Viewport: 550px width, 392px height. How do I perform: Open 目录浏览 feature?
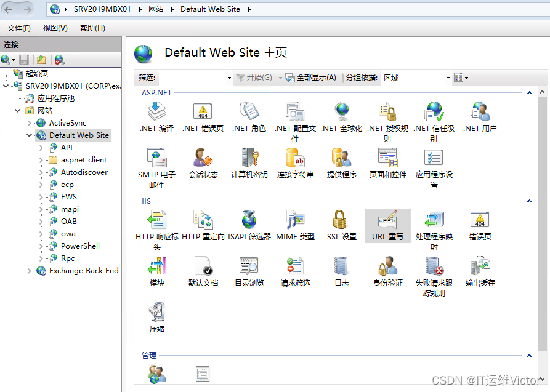(249, 272)
